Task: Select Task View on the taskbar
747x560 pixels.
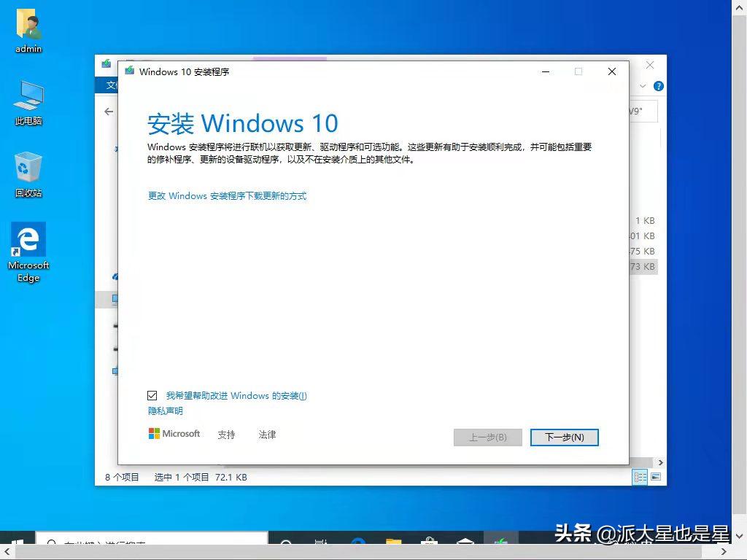Action: [320, 543]
